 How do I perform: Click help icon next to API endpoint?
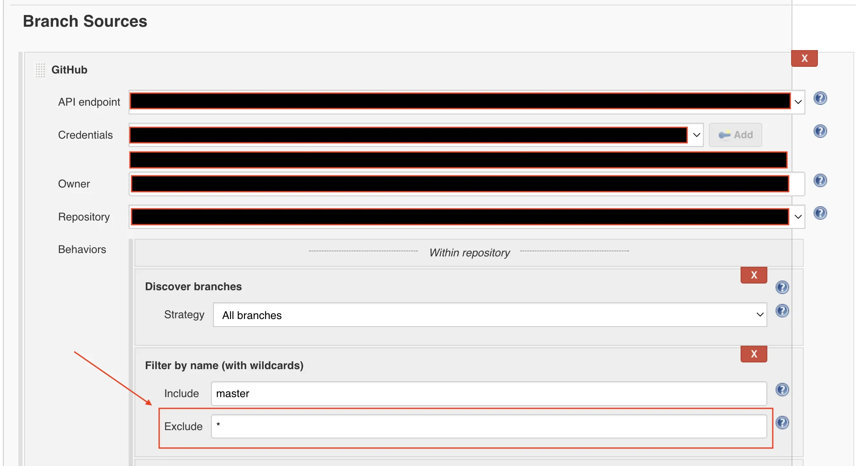820,98
